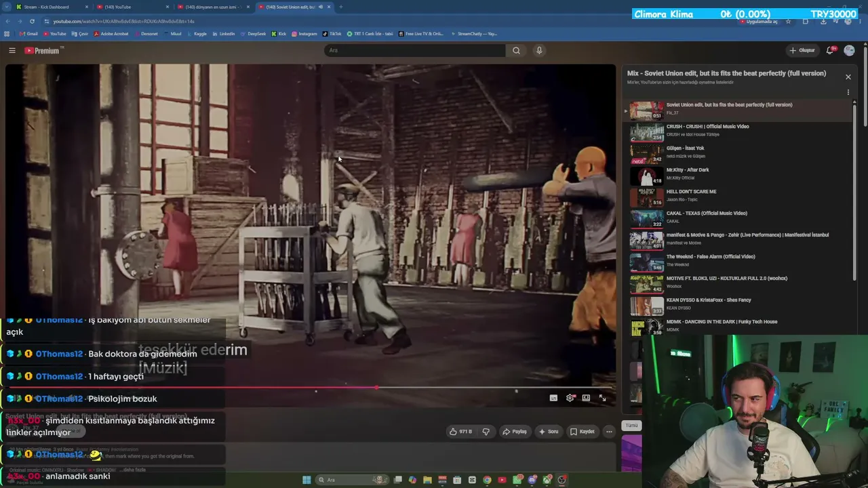This screenshot has height=488, width=868.
Task: Switch to the dünyanın en uzun ismi tab
Action: pyautogui.click(x=214, y=7)
